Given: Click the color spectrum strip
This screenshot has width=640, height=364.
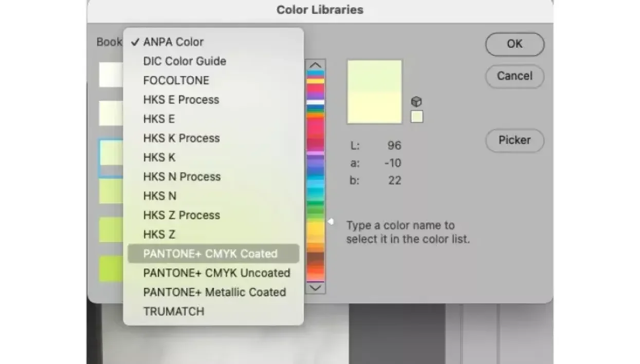Looking at the screenshot, I should 315,175.
